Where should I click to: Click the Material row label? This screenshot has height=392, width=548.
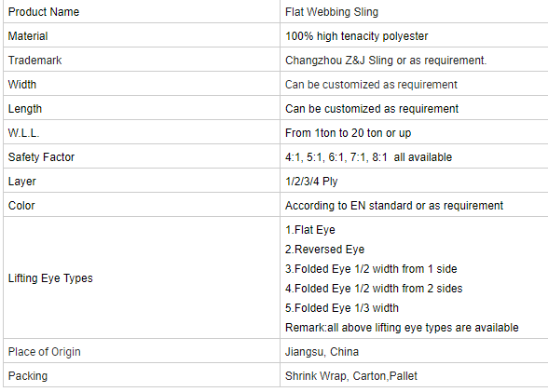(28, 36)
